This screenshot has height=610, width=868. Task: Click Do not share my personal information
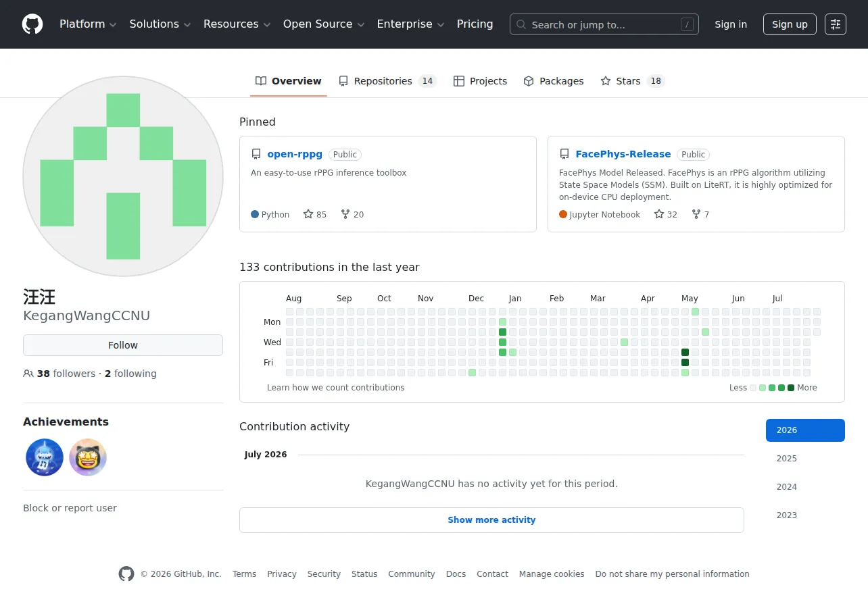click(x=673, y=574)
